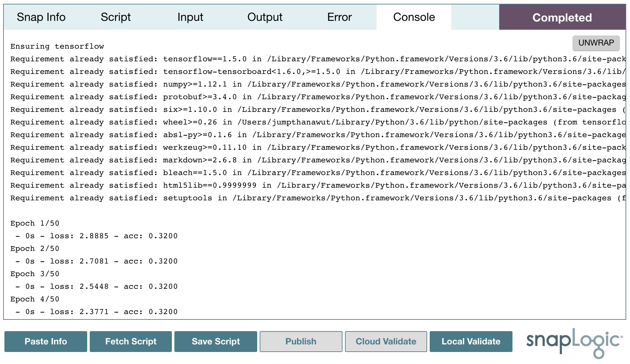Run Cloud Validate

click(386, 341)
